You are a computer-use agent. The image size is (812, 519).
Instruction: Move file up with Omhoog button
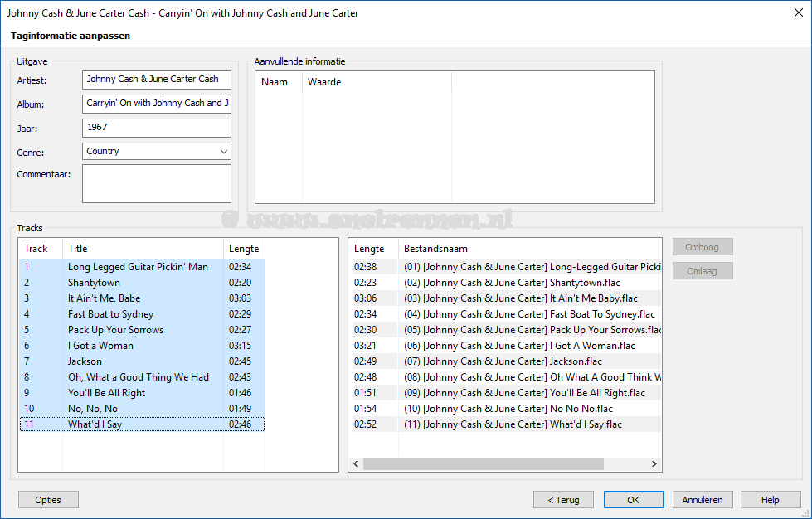pyautogui.click(x=703, y=247)
